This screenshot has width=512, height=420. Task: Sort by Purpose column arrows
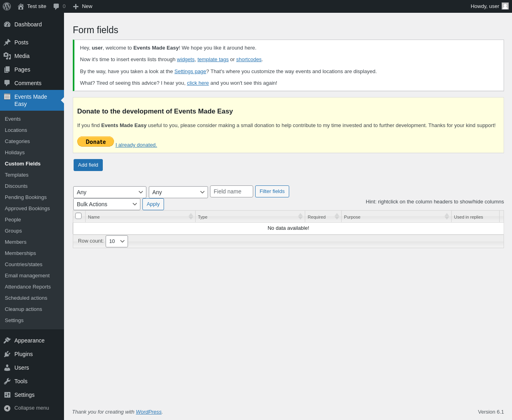click(447, 216)
